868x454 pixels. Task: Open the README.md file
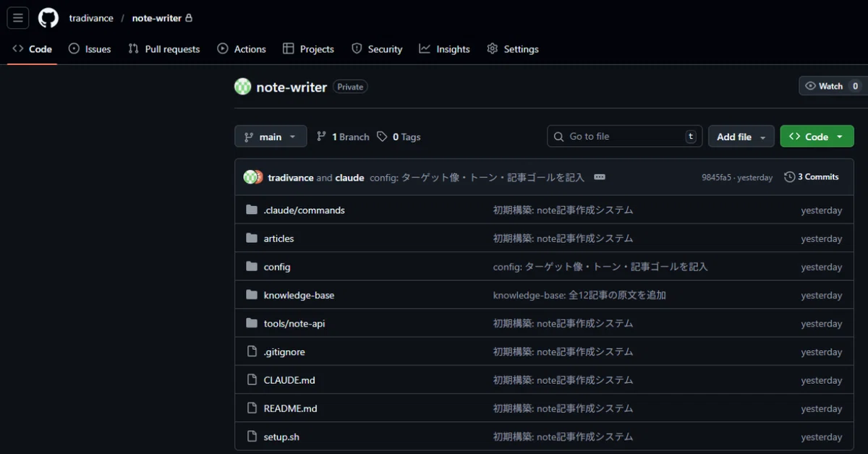[290, 408]
